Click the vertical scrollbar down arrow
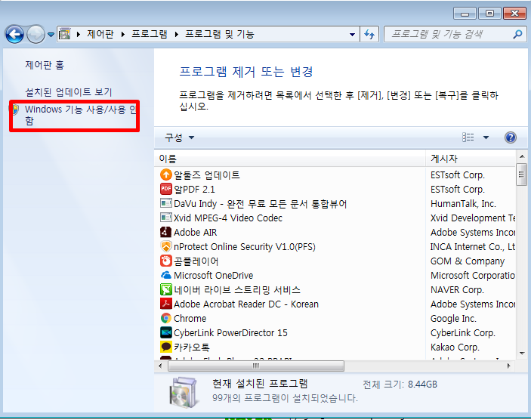The height and width of the screenshot is (420, 531). [x=522, y=354]
